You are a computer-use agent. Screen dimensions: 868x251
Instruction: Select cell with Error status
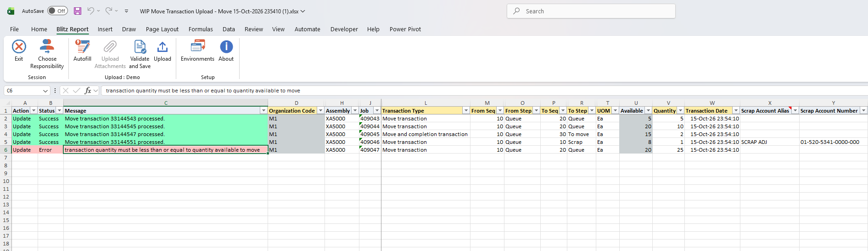[x=50, y=150]
